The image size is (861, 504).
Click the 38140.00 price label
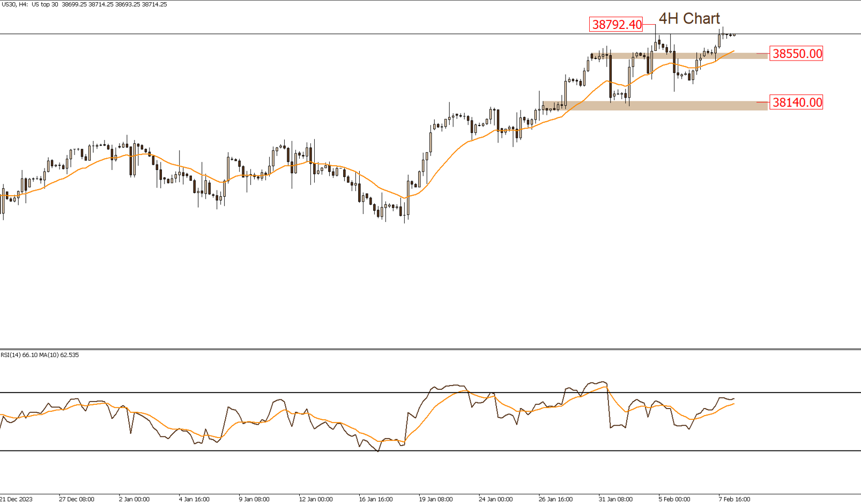[796, 102]
